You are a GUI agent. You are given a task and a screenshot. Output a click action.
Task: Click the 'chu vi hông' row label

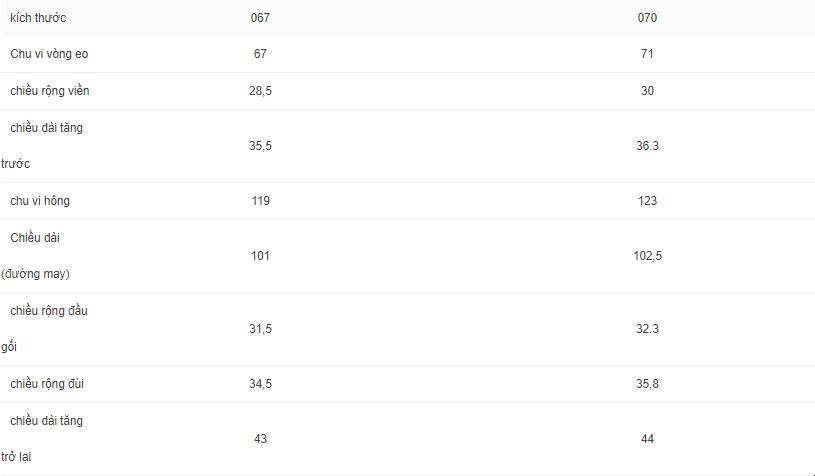(x=40, y=201)
